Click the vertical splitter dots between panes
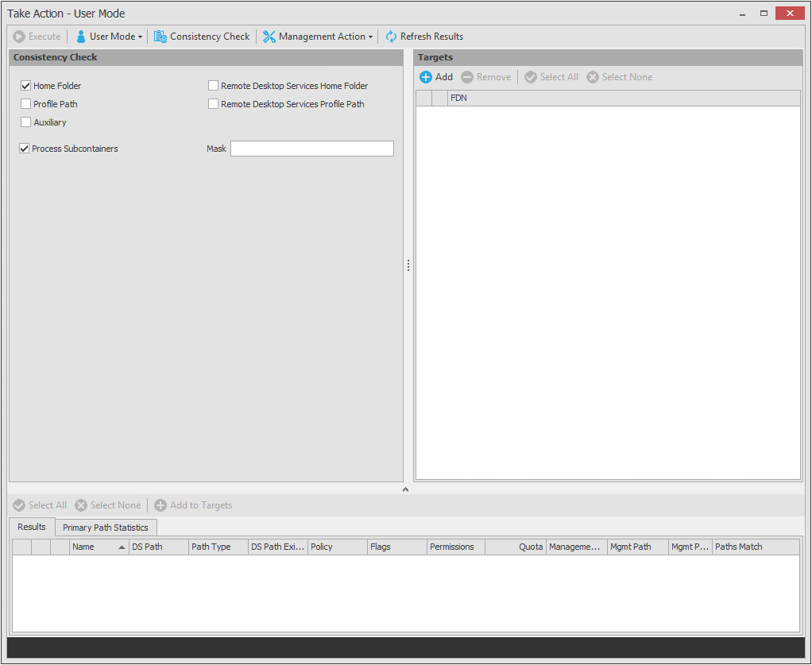This screenshot has height=665, width=812. (x=408, y=265)
